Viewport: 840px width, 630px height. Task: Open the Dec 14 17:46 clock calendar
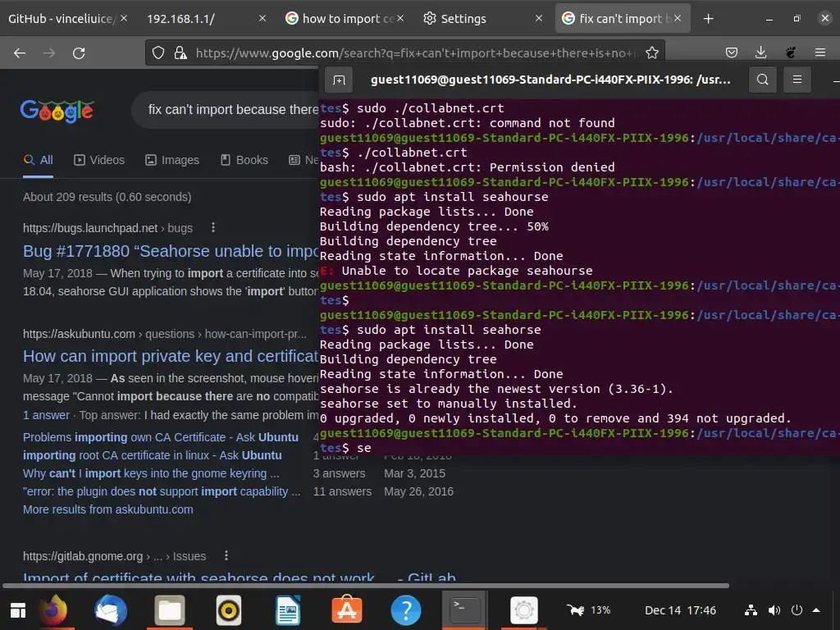click(680, 610)
